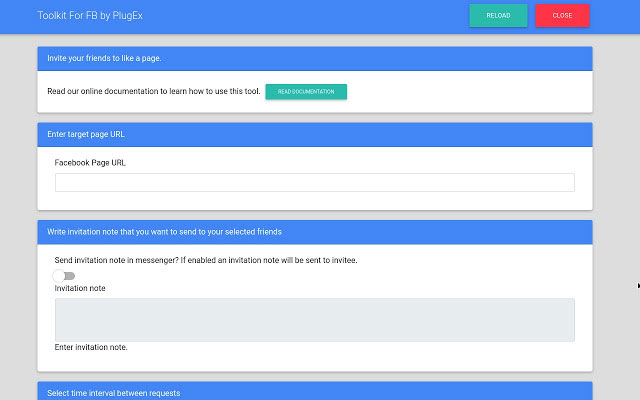Click the Facebook Page URL label
The image size is (640, 400).
point(90,162)
